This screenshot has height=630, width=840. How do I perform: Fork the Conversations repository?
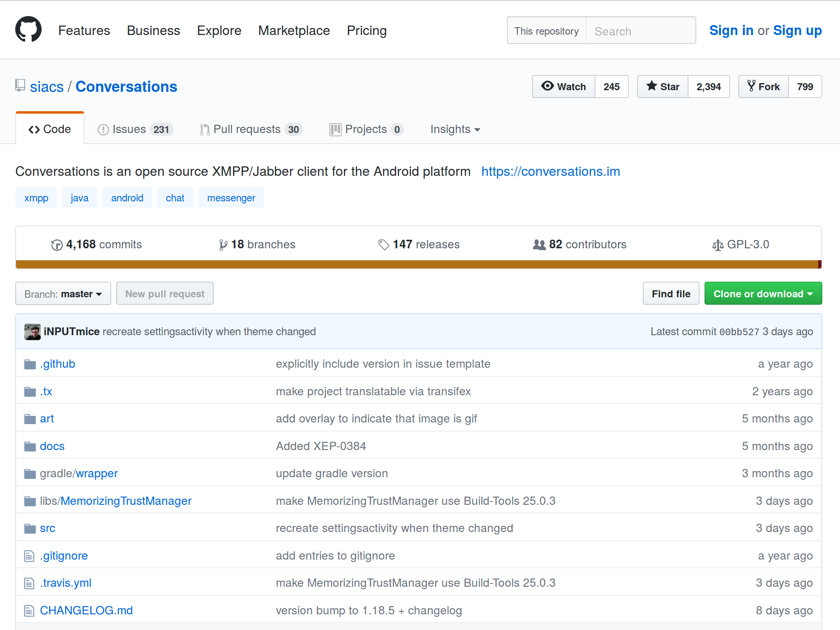click(764, 86)
